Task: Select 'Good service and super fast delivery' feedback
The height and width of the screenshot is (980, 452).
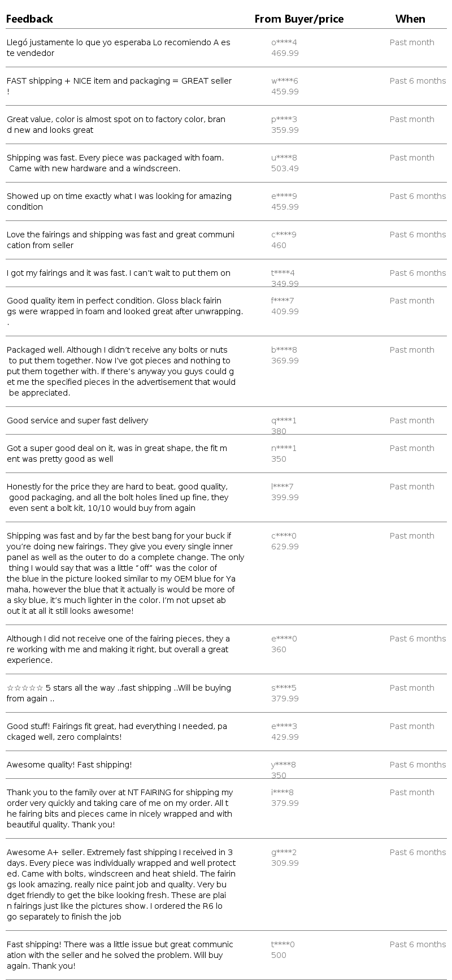Action: pos(77,420)
